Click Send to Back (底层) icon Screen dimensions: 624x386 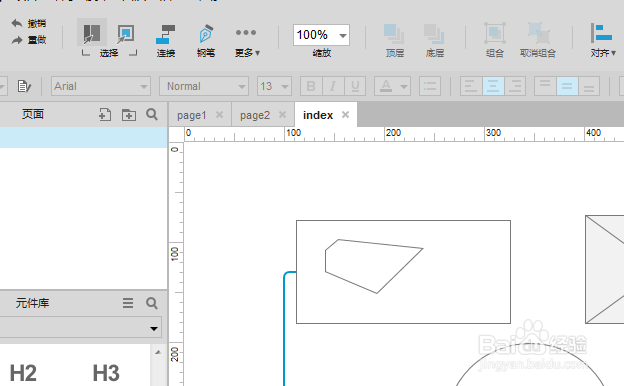click(434, 34)
